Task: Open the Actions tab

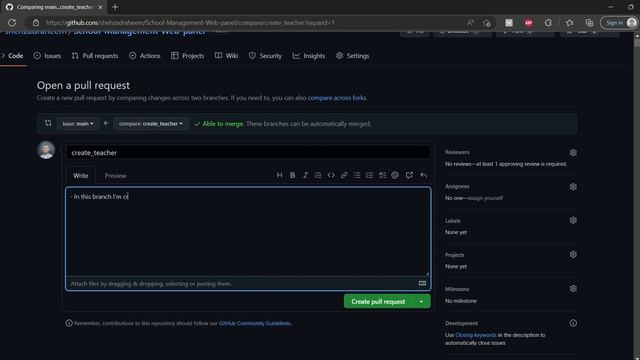Action: [x=144, y=56]
